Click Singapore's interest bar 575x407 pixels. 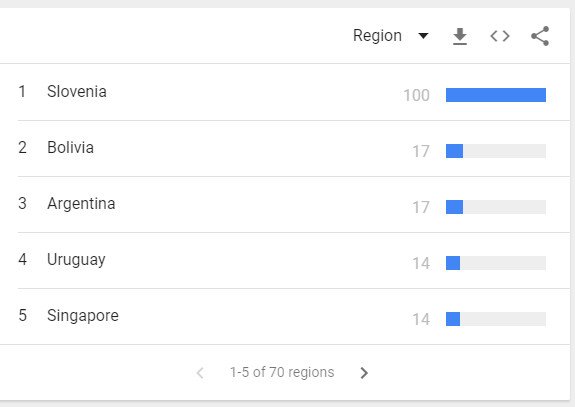[x=496, y=319]
